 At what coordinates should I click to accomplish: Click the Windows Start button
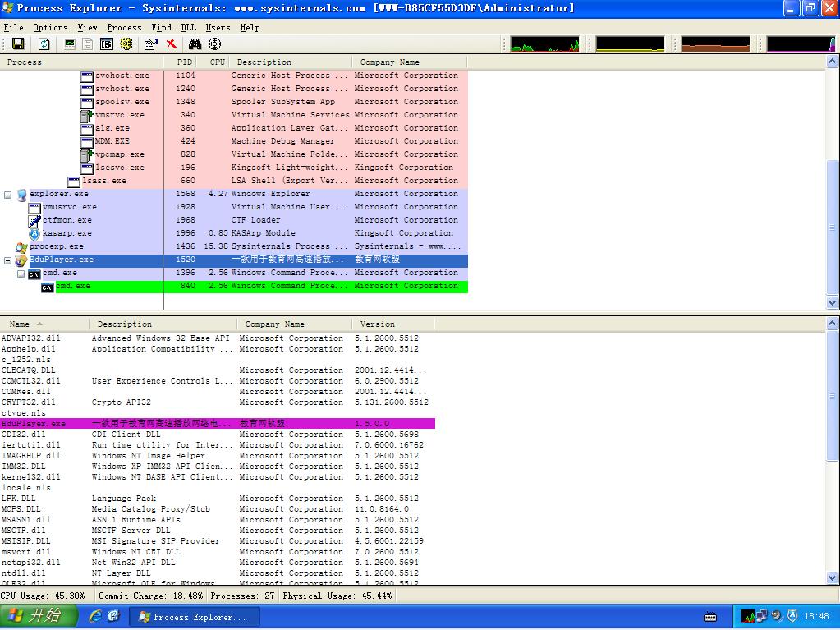point(39,616)
